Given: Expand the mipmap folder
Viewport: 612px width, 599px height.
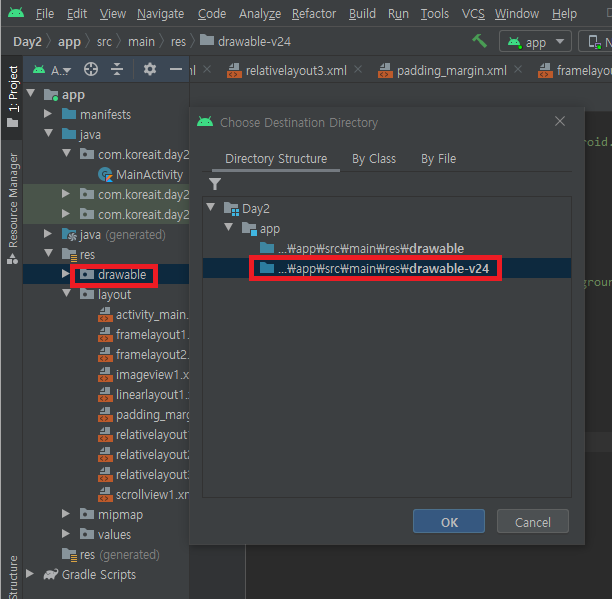Looking at the screenshot, I should coord(66,514).
